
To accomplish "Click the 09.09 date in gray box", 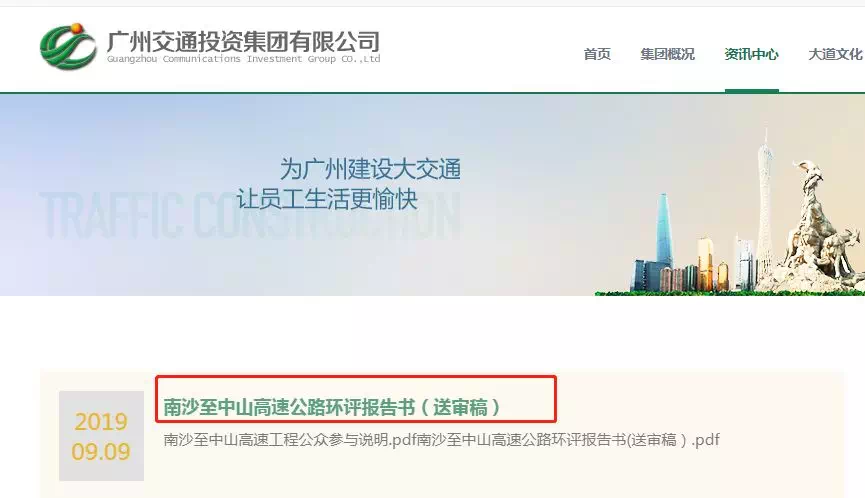I will point(101,452).
